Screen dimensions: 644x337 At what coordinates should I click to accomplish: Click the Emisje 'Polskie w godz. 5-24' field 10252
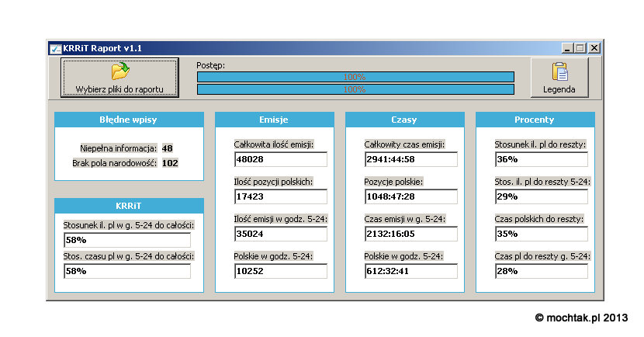pos(281,271)
